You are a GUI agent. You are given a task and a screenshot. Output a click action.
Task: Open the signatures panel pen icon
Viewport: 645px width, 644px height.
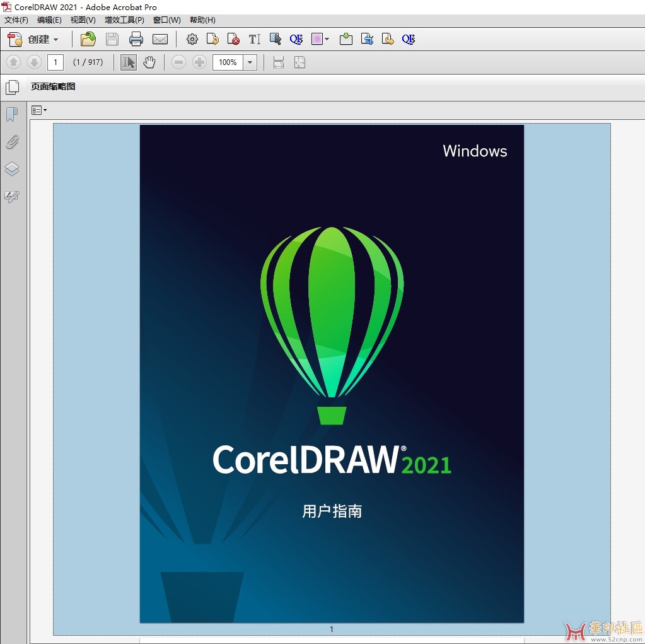pos(12,196)
